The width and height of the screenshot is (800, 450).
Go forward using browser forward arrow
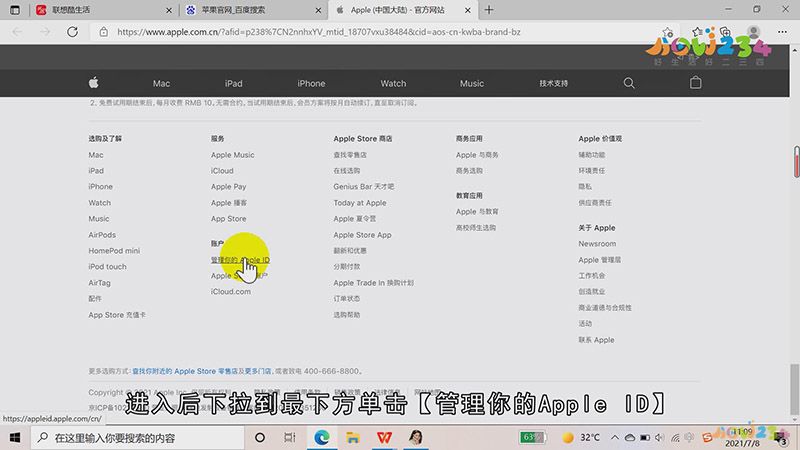[45, 32]
